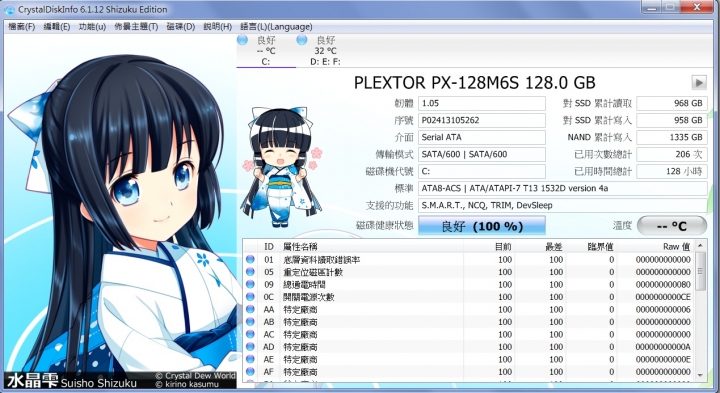Click raw value 000000000080
The height and width of the screenshot is (393, 720).
tap(663, 284)
